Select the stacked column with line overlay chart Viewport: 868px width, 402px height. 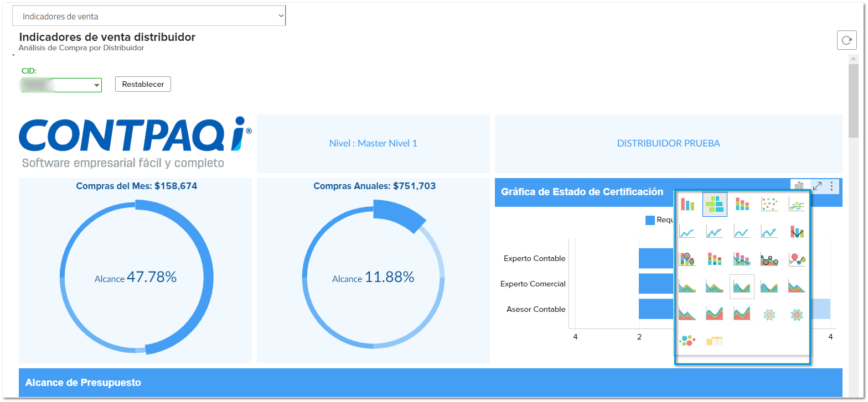point(742,259)
